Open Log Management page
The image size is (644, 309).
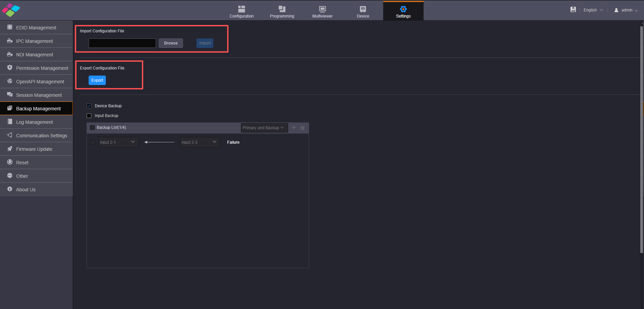[x=36, y=122]
